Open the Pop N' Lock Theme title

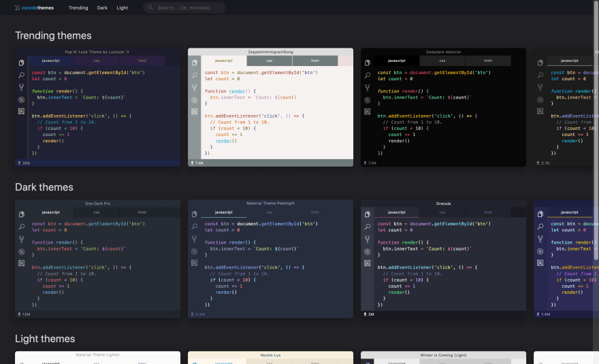pyautogui.click(x=97, y=52)
